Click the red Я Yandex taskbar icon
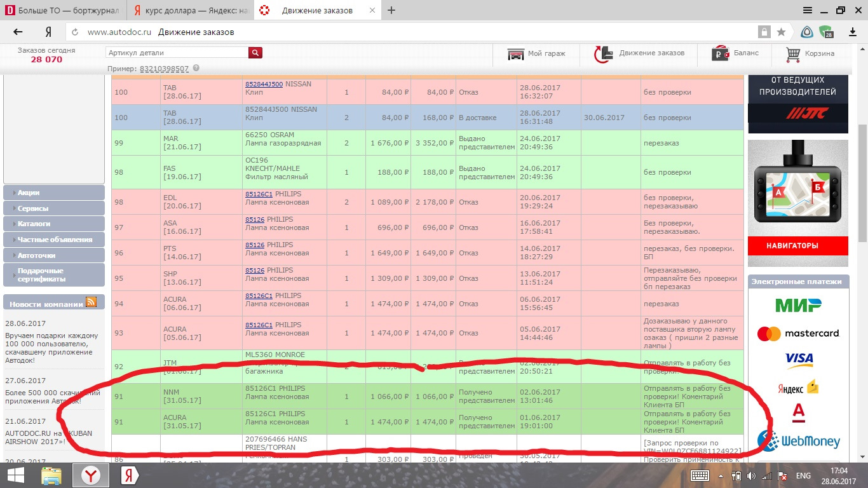 point(130,475)
